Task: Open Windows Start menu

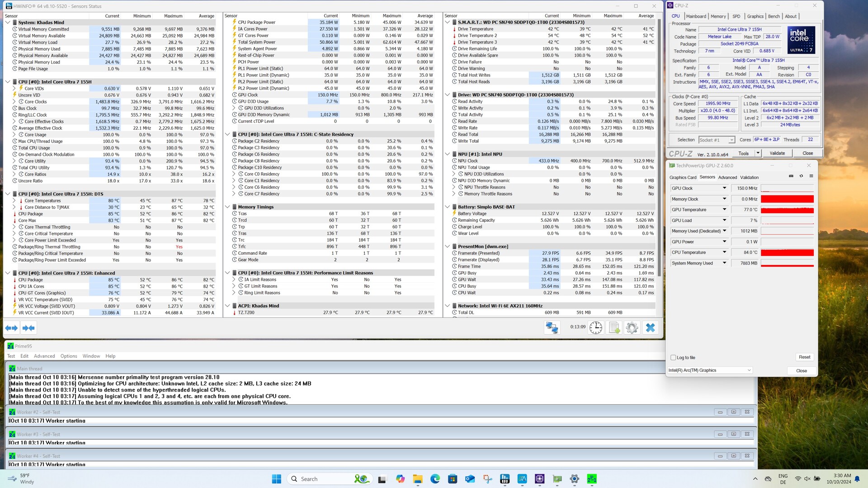Action: pos(277,479)
